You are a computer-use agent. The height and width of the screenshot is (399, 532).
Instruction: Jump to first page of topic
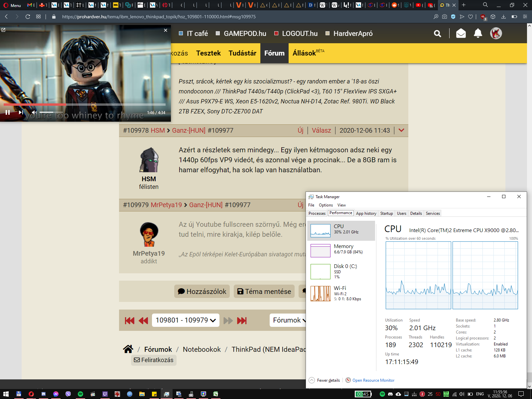coord(130,321)
